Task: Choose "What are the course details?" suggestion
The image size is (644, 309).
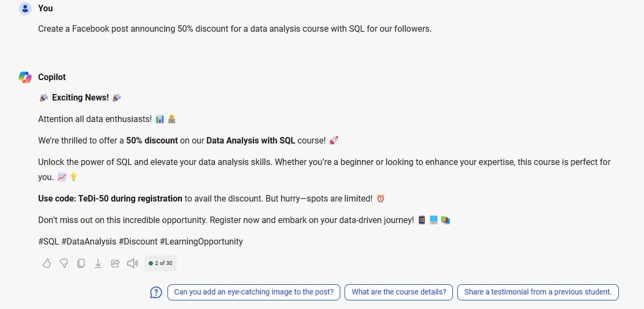Action: pyautogui.click(x=399, y=292)
